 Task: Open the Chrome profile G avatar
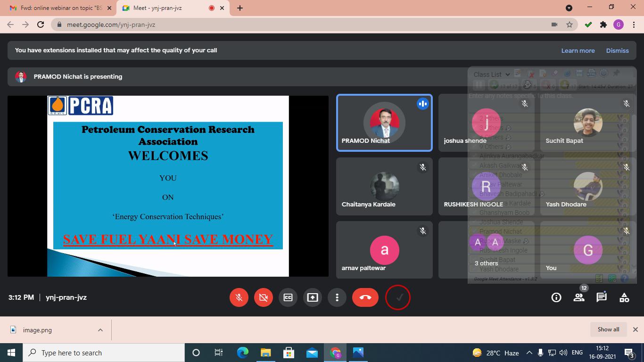coord(619,25)
